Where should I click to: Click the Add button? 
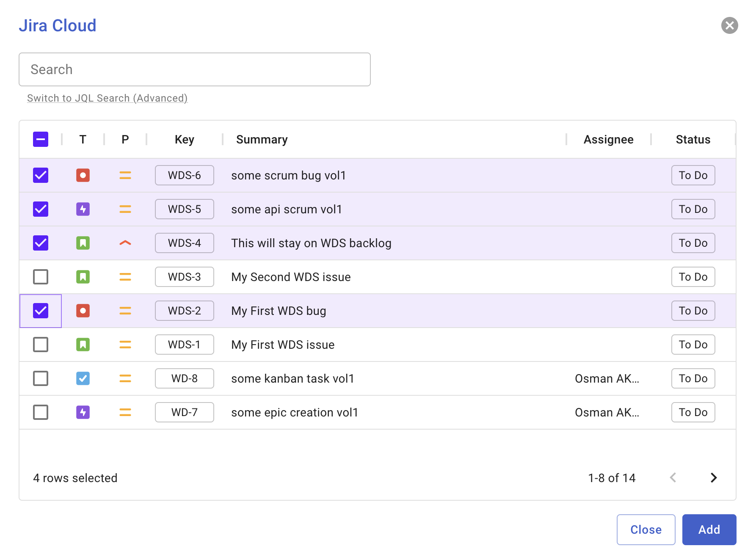709,529
